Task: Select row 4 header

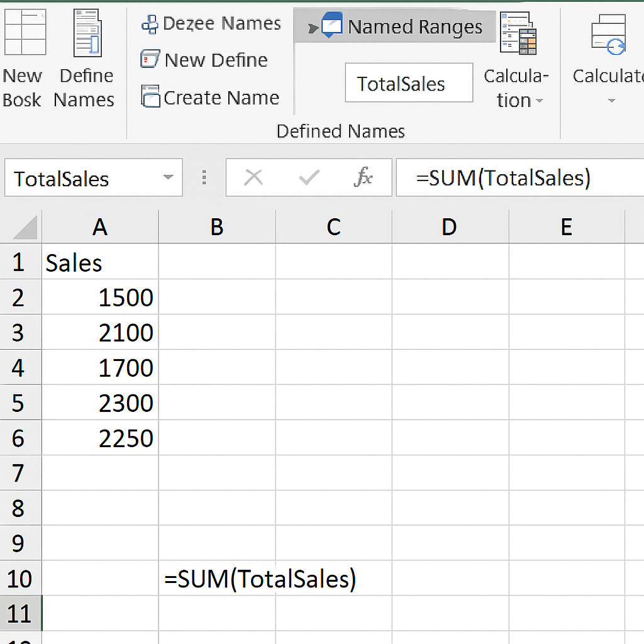Action: pyautogui.click(x=21, y=367)
